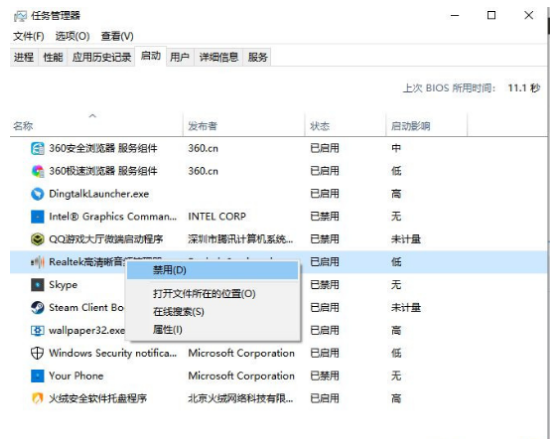Sort by the 启动影响 column header
The width and height of the screenshot is (554, 439).
pyautogui.click(x=411, y=126)
